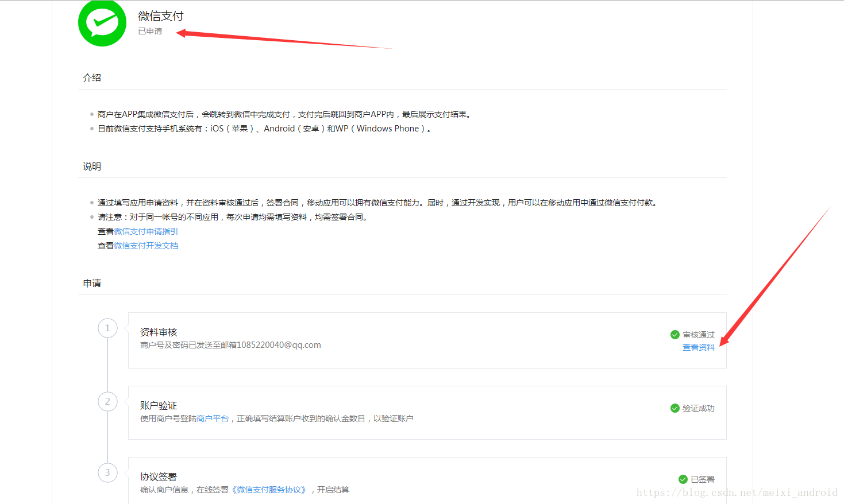Click the 说明 section heading

pyautogui.click(x=92, y=166)
